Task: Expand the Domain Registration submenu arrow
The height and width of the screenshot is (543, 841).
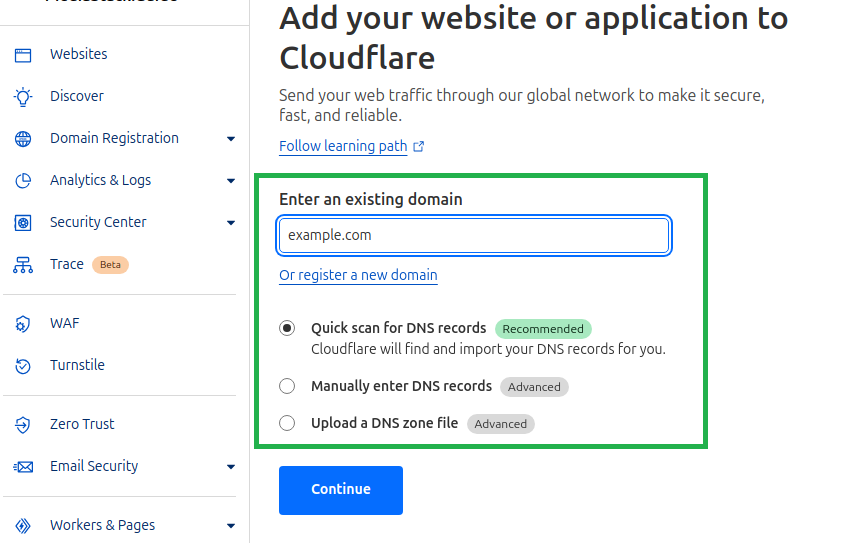Action: click(x=231, y=139)
